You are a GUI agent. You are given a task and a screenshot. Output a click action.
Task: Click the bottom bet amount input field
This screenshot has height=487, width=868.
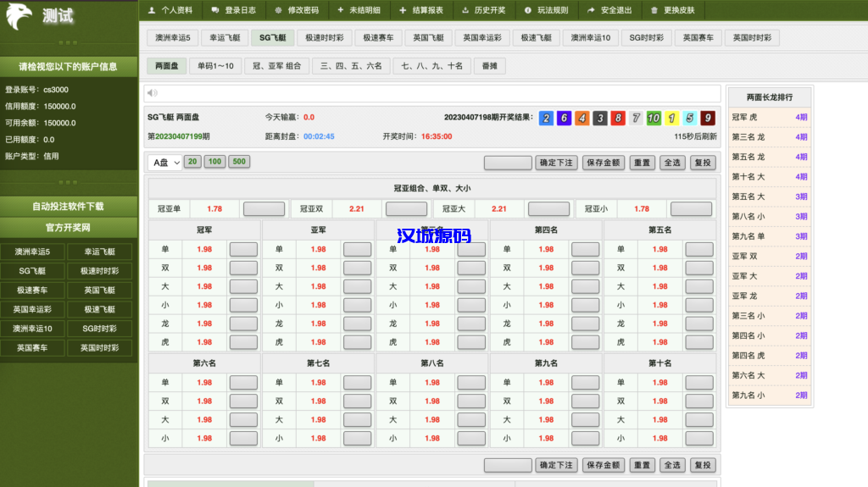click(x=508, y=466)
